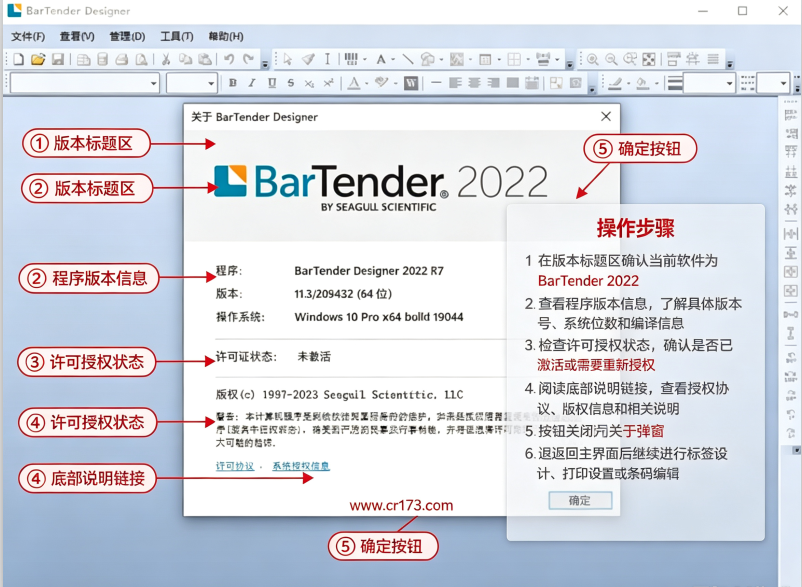Viewport: 802px width, 587px height.
Task: Select the Barcode creation tool
Action: (351, 59)
